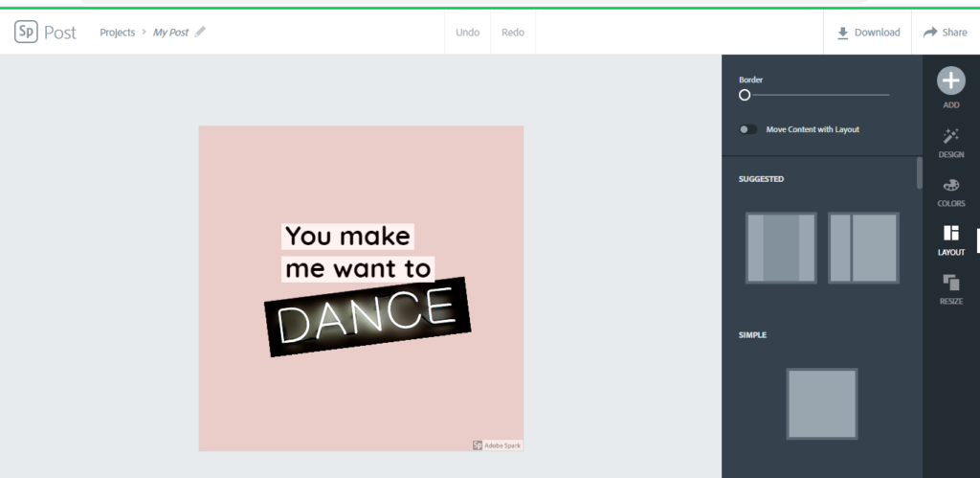
Task: Select the 'me want to' text line
Action: [x=358, y=269]
